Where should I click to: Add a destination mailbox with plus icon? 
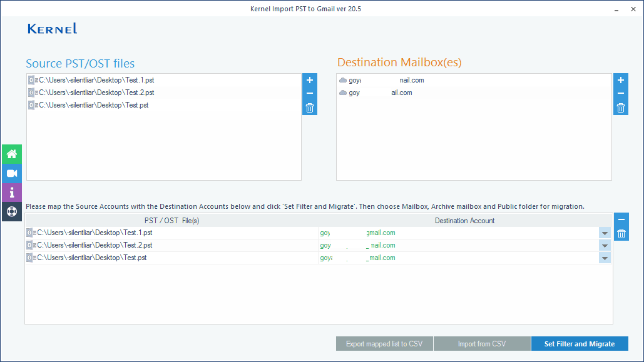pyautogui.click(x=621, y=80)
